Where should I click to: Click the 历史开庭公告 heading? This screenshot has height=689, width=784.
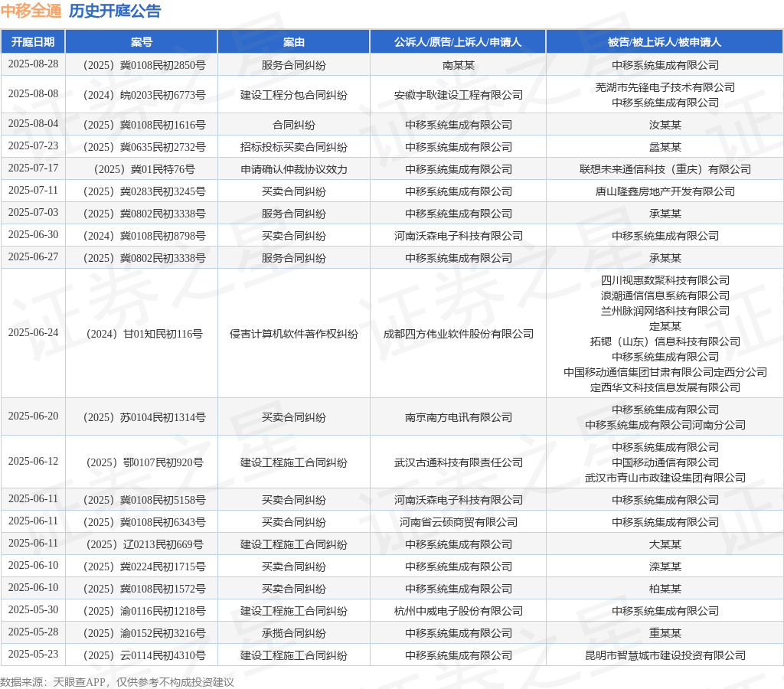click(115, 11)
